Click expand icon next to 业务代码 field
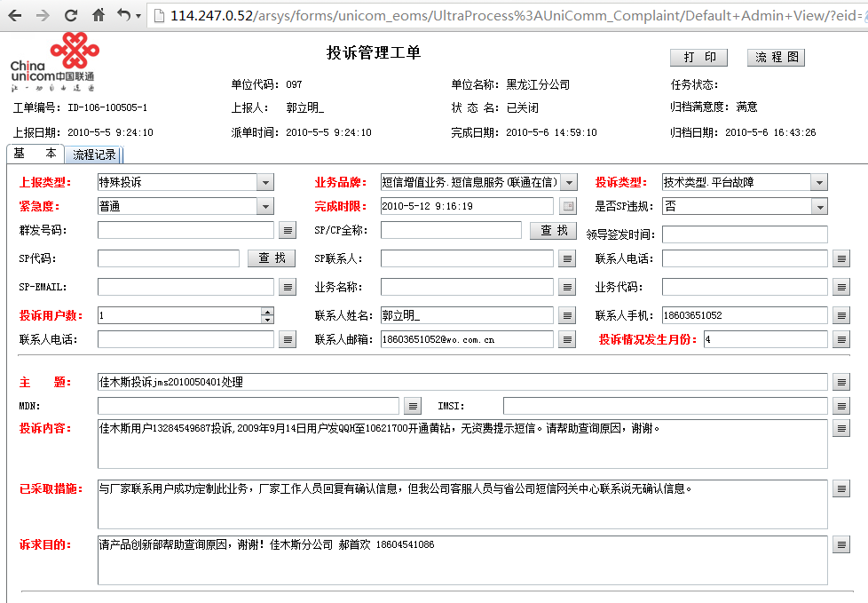 coord(841,287)
